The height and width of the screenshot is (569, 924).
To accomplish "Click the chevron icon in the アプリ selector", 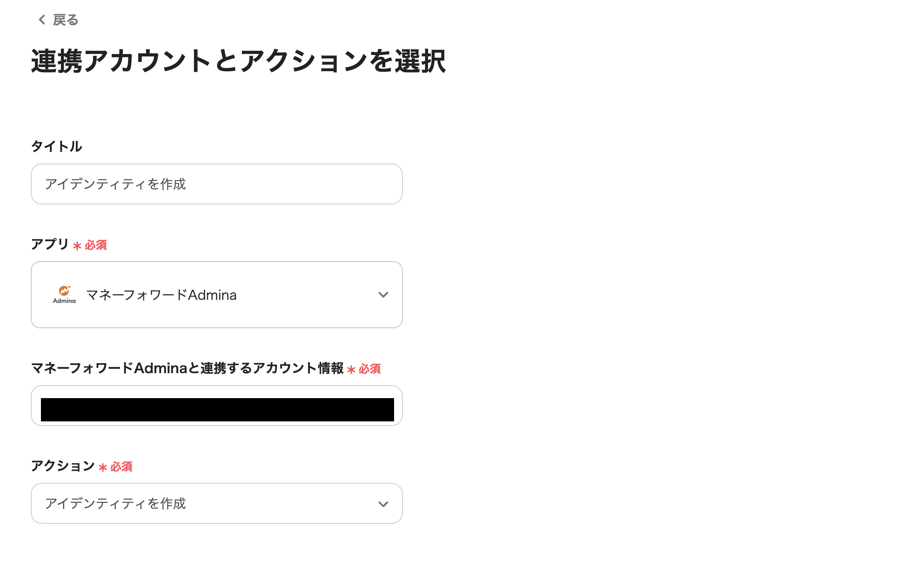I will tap(383, 295).
